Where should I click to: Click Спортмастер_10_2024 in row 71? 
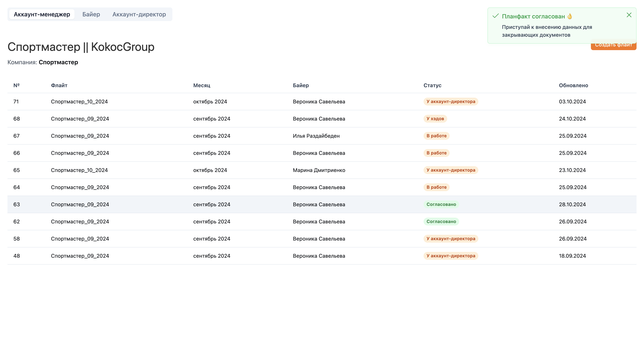coord(79,102)
